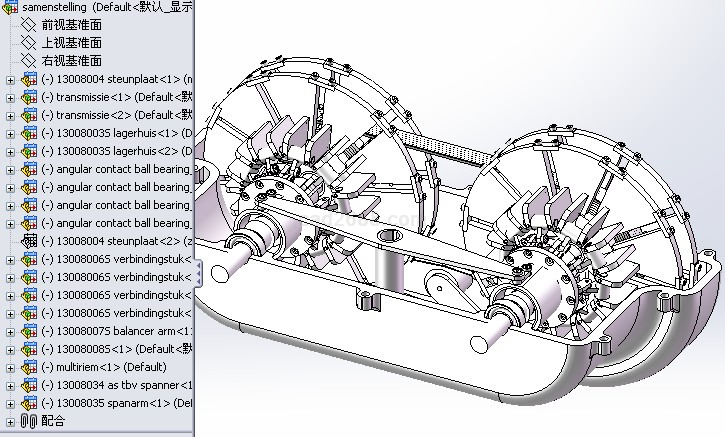
Task: Expand the 13008034 as tbv spanner node
Action: click(x=10, y=385)
